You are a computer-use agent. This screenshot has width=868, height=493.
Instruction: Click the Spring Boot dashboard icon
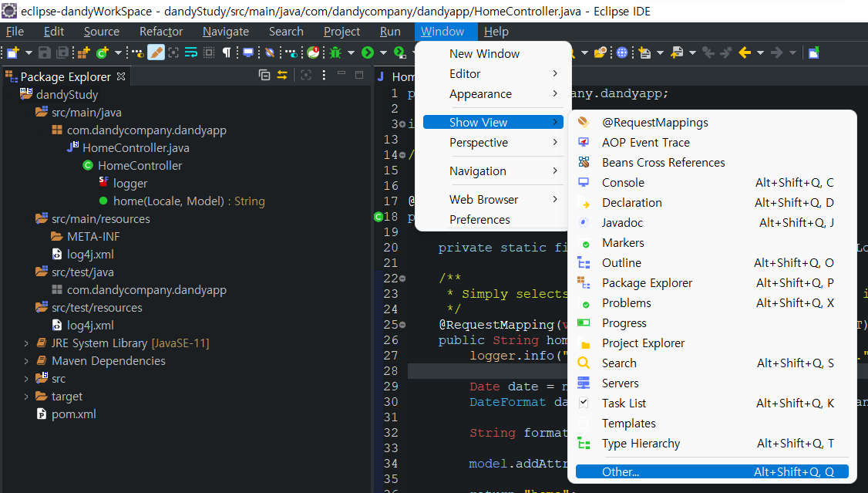click(x=313, y=52)
